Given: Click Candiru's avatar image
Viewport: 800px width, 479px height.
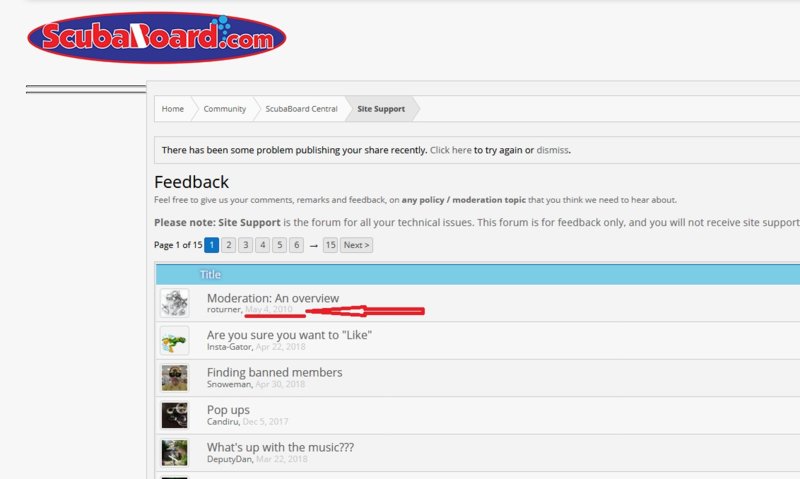Looking at the screenshot, I should point(175,415).
